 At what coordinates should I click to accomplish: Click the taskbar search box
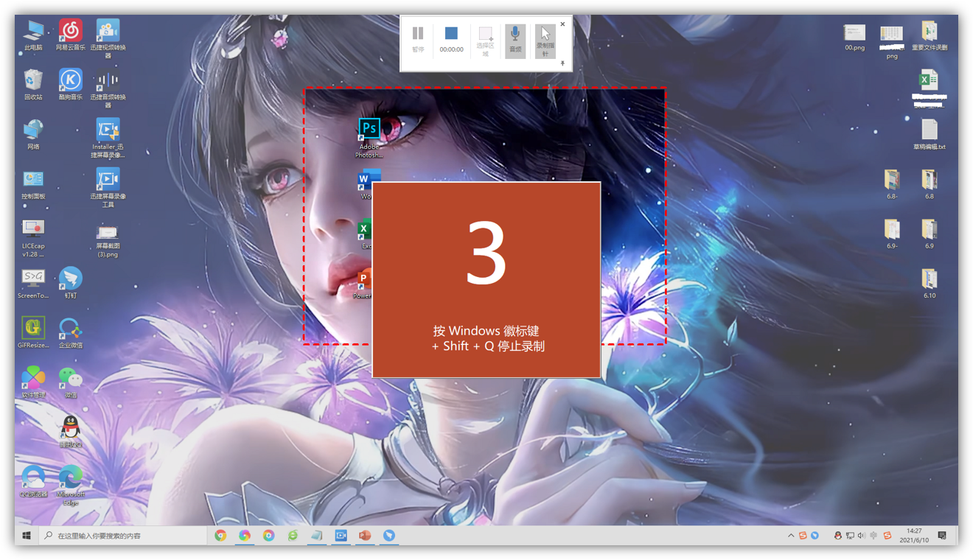pyautogui.click(x=123, y=536)
